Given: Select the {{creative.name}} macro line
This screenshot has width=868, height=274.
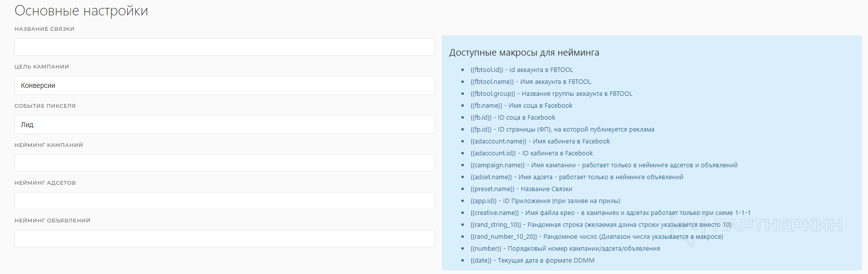Looking at the screenshot, I should (x=610, y=213).
